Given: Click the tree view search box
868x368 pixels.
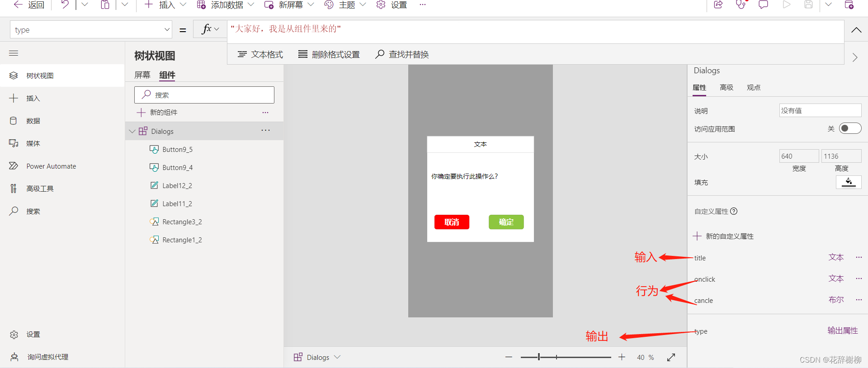Looking at the screenshot, I should 204,95.
